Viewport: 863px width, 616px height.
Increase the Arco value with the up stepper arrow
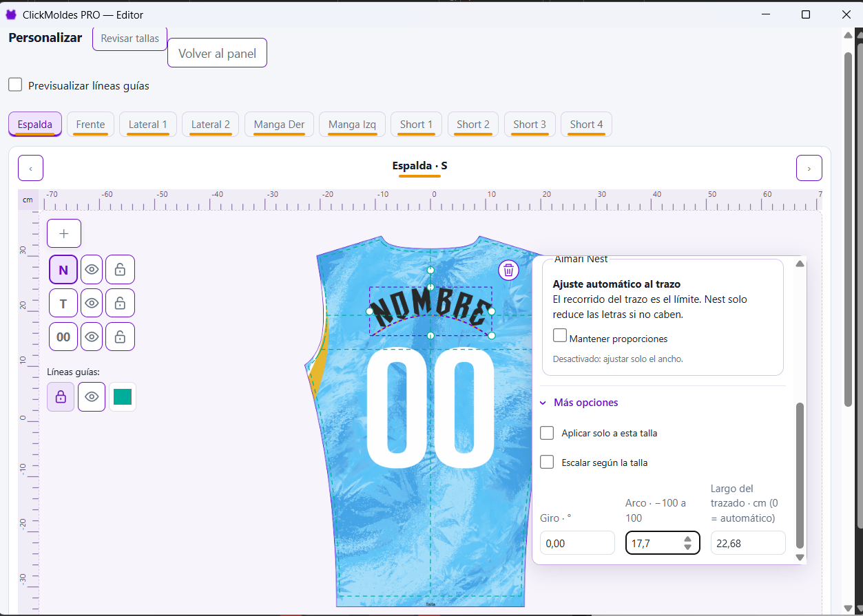[x=687, y=539]
